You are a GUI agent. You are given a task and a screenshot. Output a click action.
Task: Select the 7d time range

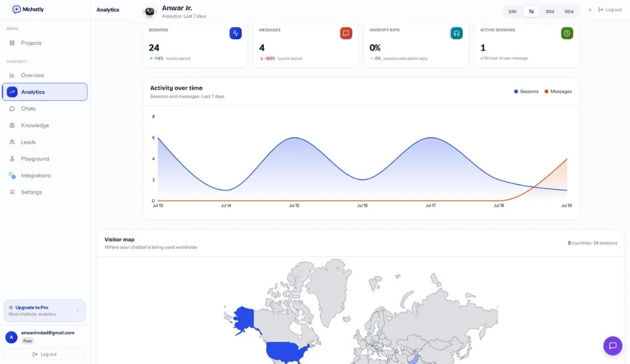point(531,11)
